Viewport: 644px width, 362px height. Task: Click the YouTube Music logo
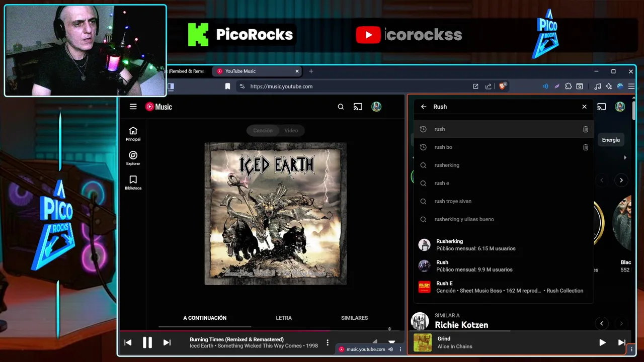pyautogui.click(x=158, y=107)
